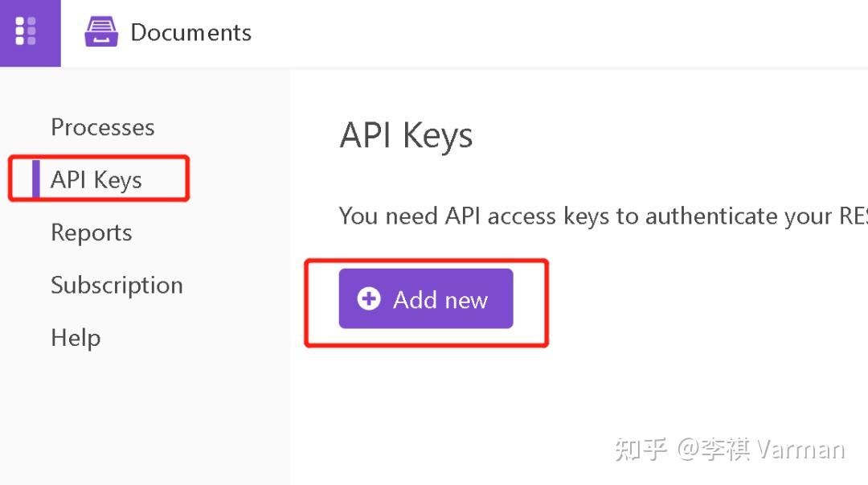Click the Documents drawer logo icon
This screenshot has height=485, width=868.
tap(101, 32)
